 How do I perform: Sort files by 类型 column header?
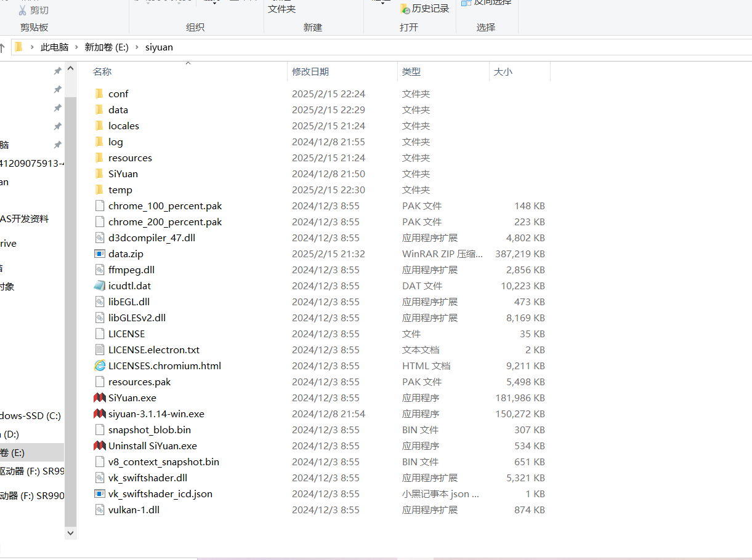coord(411,71)
